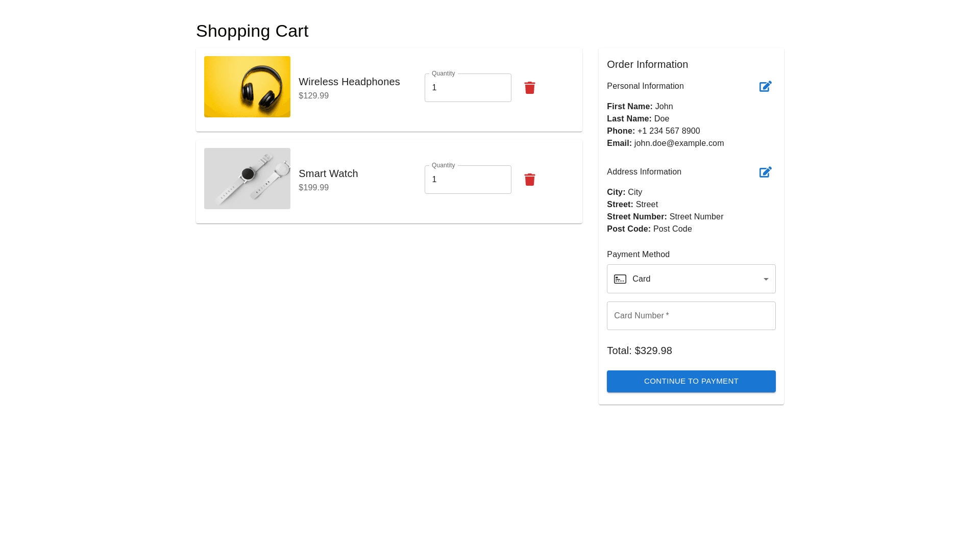980x551 pixels.
Task: Select the Wireless Headphones product title
Action: pos(349,82)
